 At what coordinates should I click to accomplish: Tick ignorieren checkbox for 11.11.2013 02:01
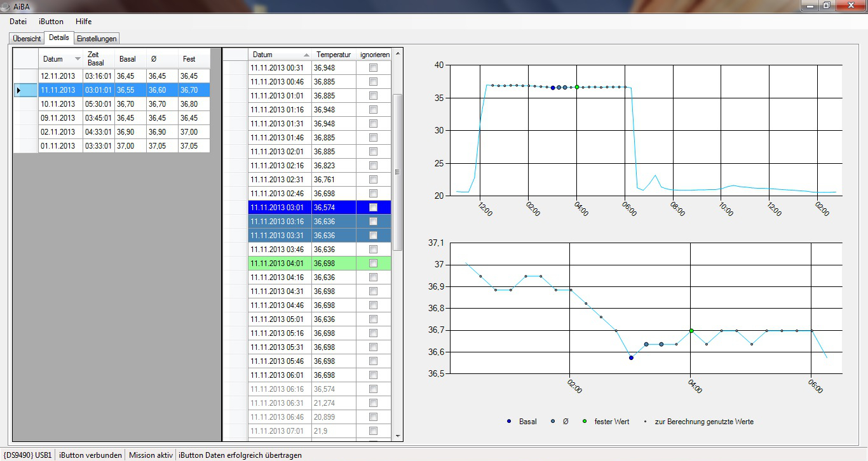pyautogui.click(x=373, y=152)
